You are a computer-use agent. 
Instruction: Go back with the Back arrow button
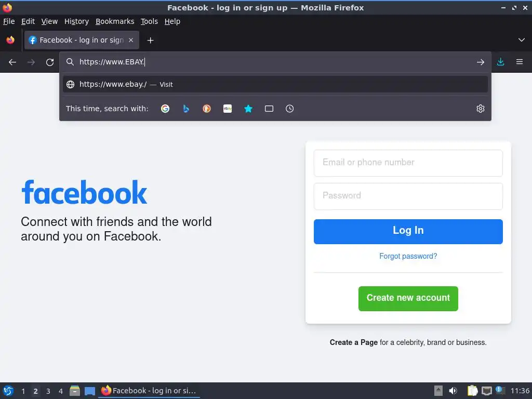click(x=12, y=62)
